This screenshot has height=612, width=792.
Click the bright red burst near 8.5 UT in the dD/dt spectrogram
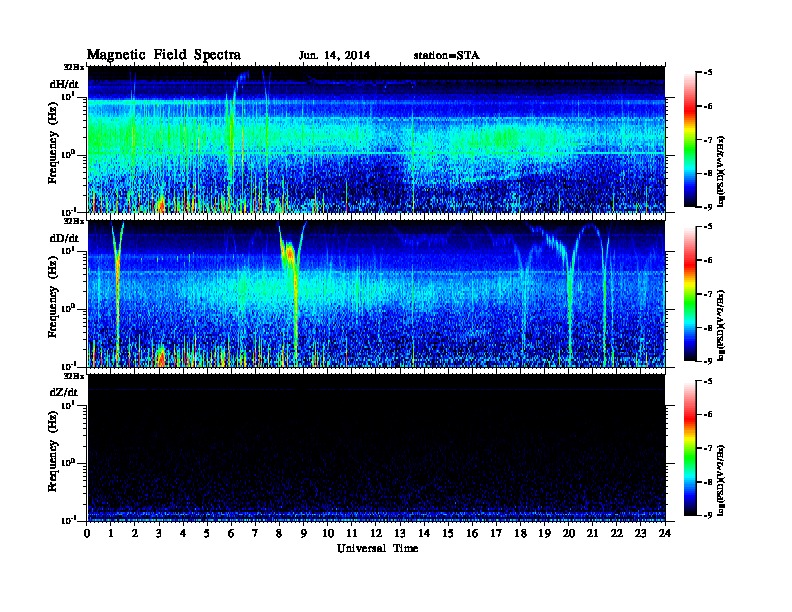[290, 253]
